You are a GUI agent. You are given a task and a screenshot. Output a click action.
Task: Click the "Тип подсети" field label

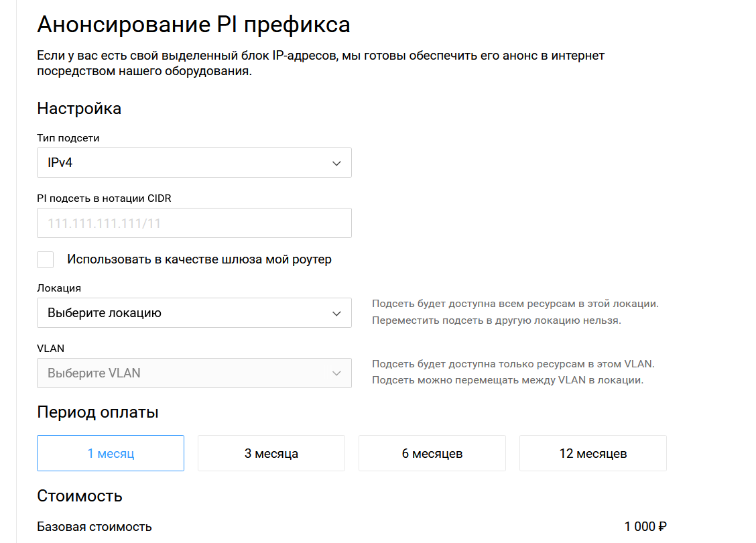(68, 138)
